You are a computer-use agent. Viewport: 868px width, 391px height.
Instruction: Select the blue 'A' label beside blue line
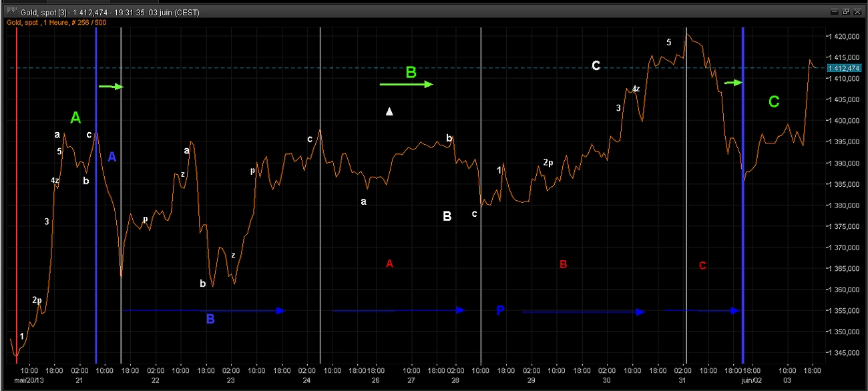112,157
